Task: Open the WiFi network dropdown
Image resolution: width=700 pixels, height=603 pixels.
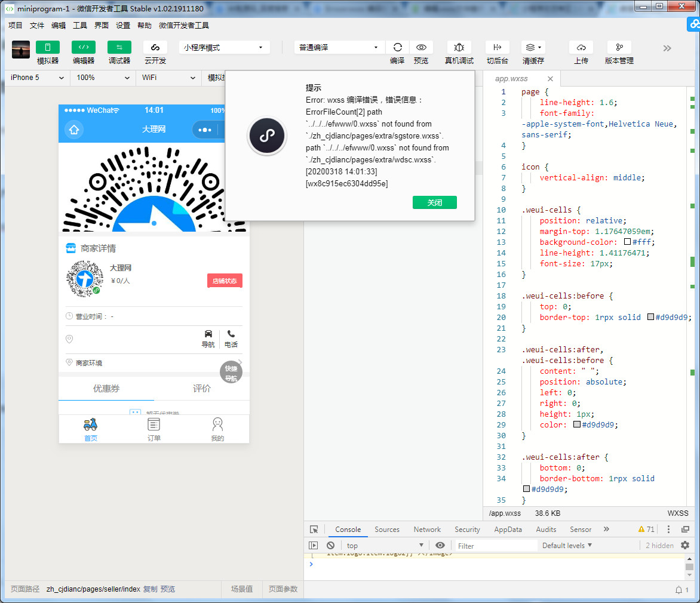Action: (x=168, y=78)
